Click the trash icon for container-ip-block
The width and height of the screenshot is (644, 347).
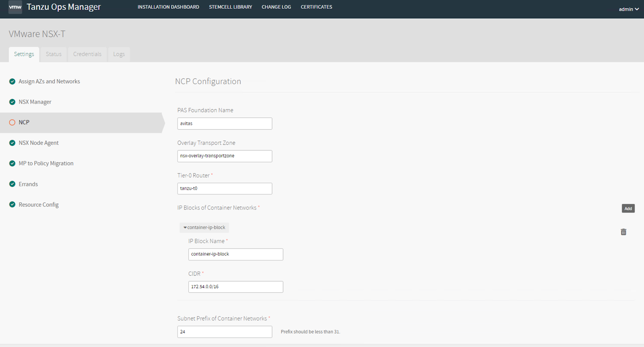(x=623, y=232)
